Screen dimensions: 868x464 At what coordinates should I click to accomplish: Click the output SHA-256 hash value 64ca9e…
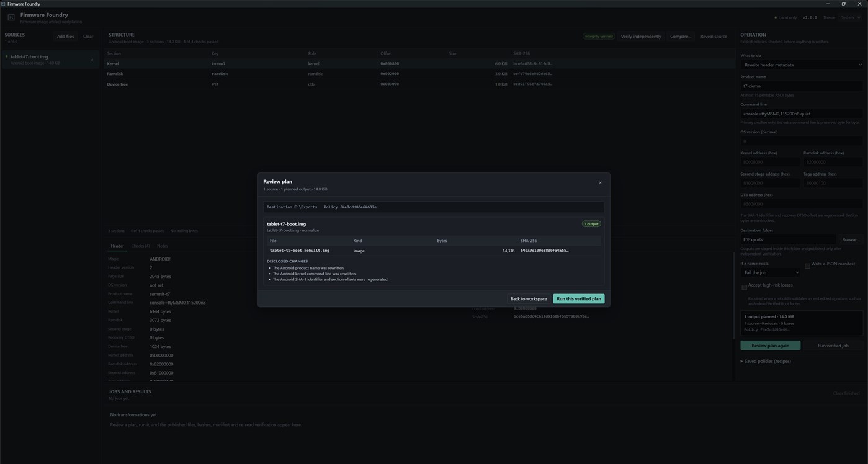(544, 251)
